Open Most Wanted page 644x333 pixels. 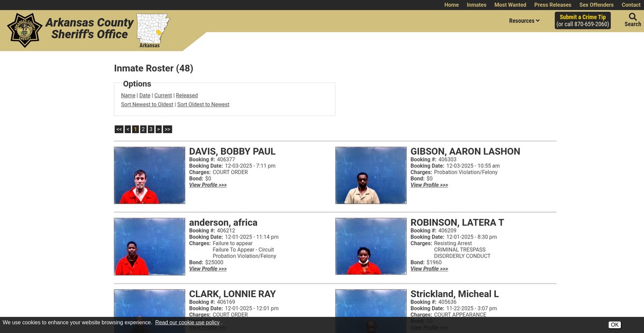pos(510,5)
